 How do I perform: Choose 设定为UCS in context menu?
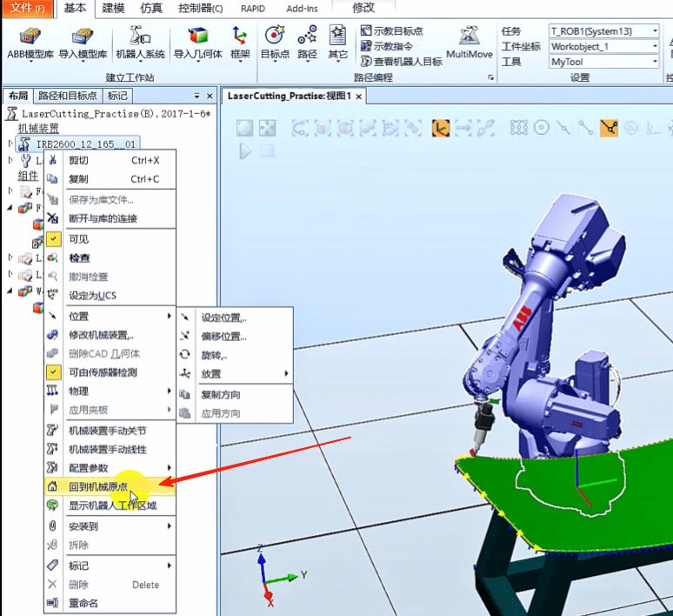coord(110,296)
